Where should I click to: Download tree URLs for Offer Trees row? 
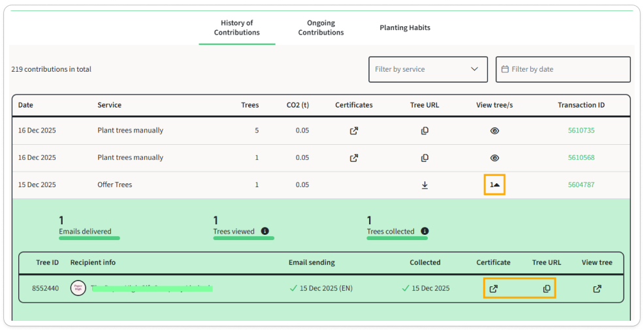click(425, 185)
